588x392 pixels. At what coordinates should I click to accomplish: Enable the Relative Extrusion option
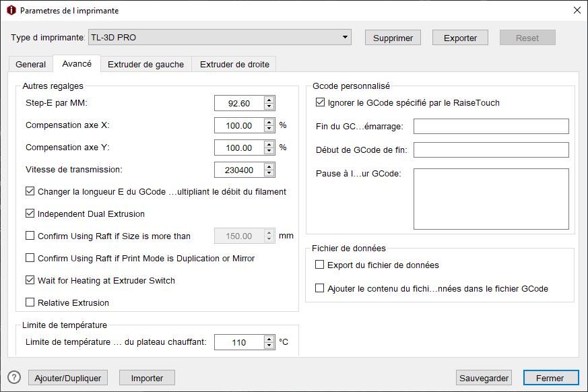[30, 302]
